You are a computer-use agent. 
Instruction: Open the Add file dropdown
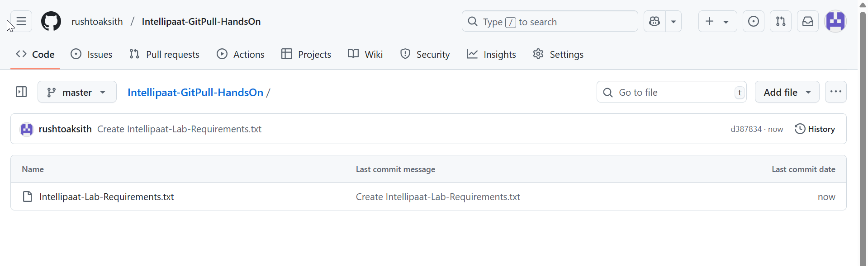tap(787, 92)
